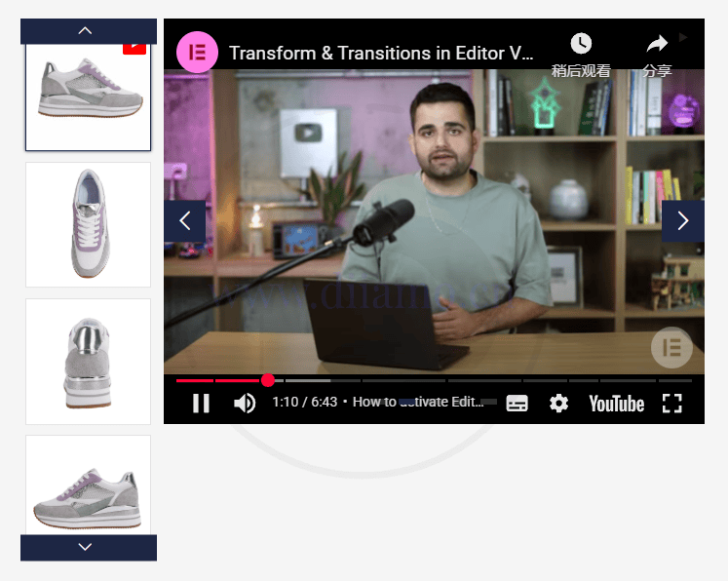Screen dimensions: 728x581
Task: Mute the video volume
Action: pyautogui.click(x=245, y=403)
